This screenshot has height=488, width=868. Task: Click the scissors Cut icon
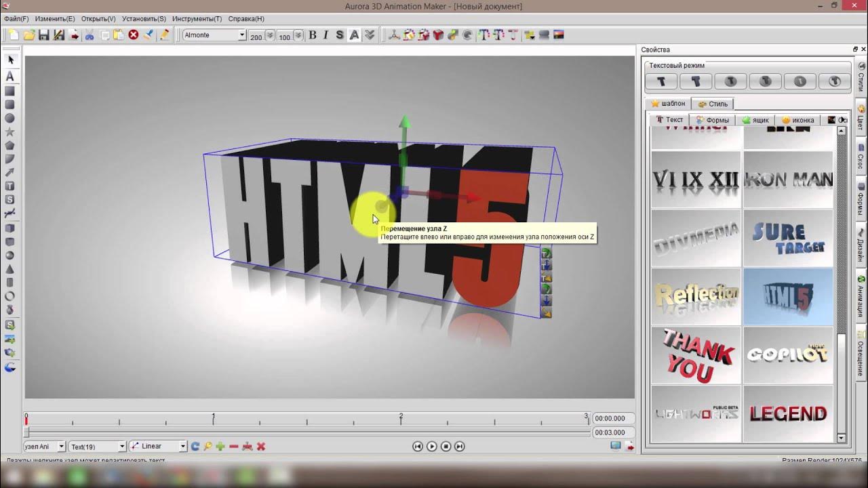[x=90, y=35]
